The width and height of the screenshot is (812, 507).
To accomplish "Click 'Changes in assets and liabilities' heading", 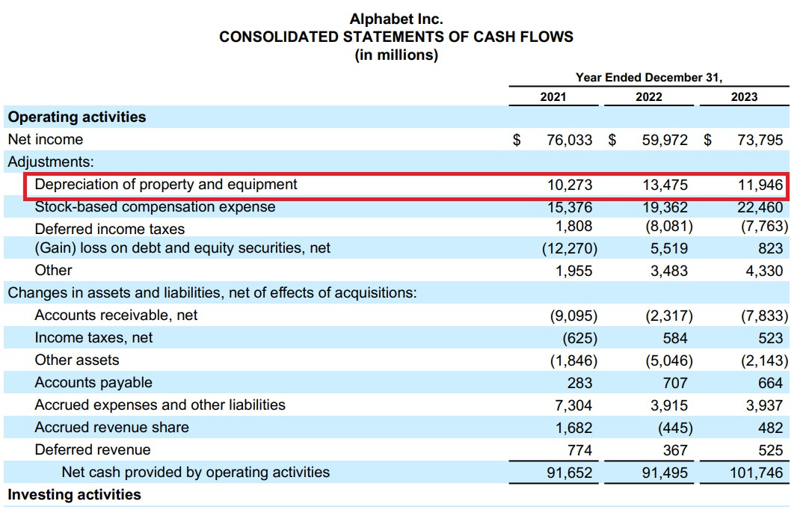I will coord(212,293).
